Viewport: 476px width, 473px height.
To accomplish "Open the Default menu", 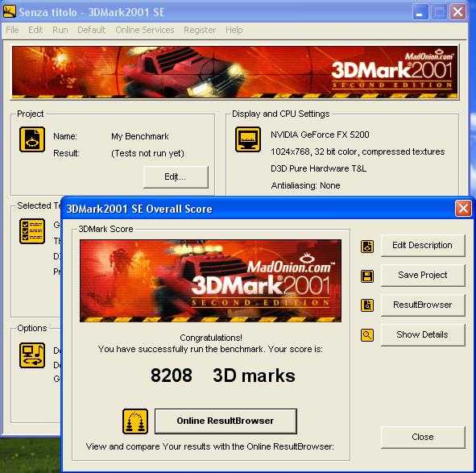I will (92, 30).
